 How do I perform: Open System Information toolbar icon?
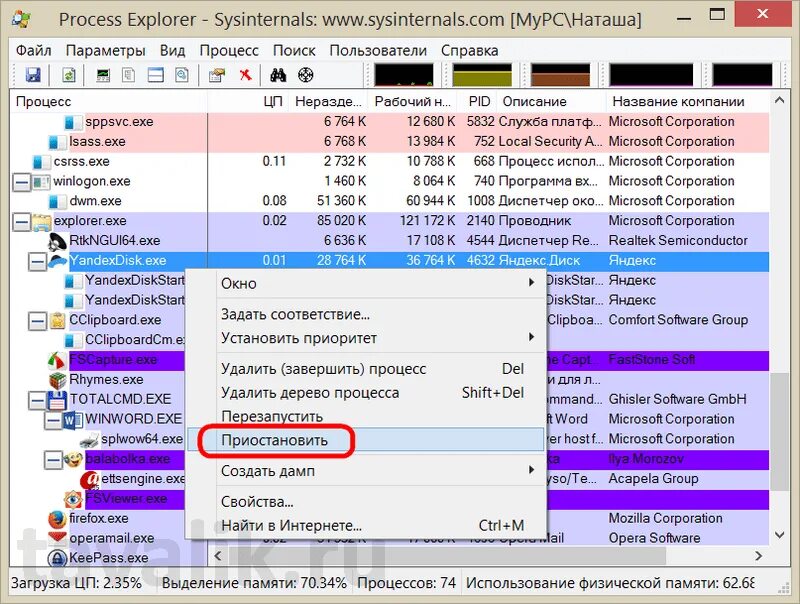point(103,75)
